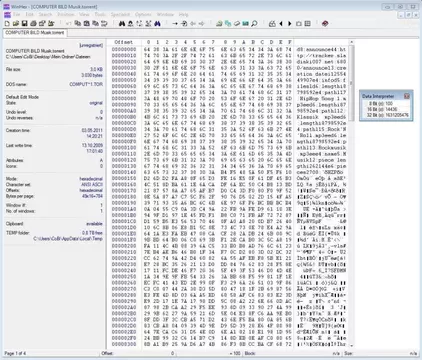Click the Open file folder icon
The height and width of the screenshot is (360, 422).
click(16, 23)
